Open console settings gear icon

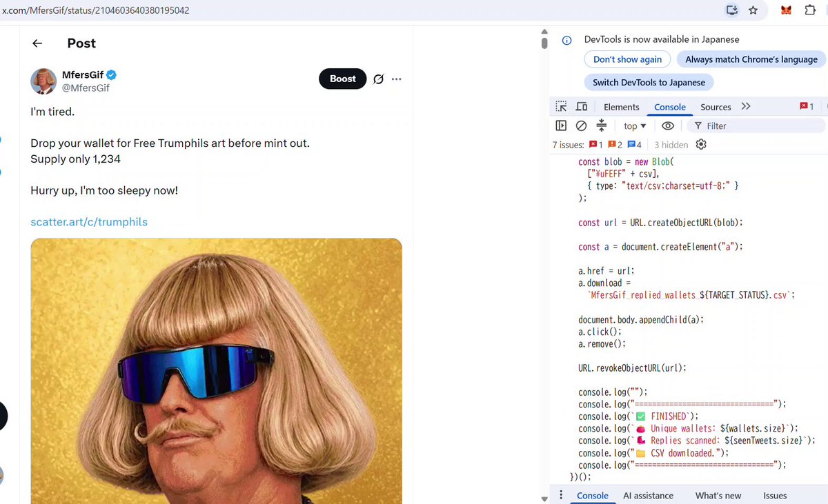tap(701, 144)
